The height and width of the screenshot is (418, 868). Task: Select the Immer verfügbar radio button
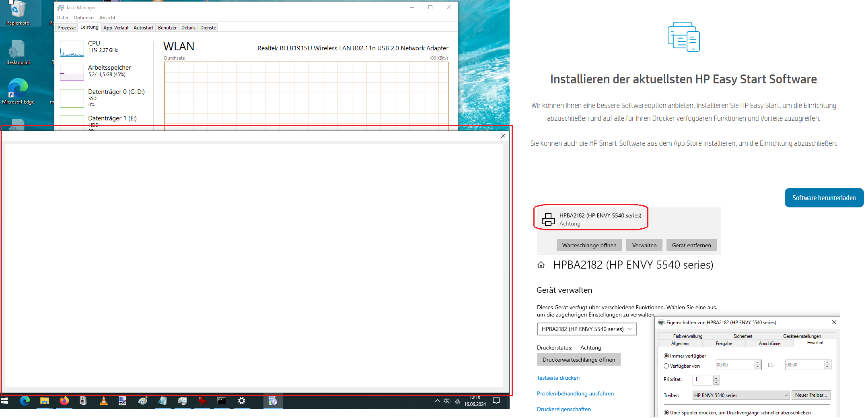coord(666,356)
